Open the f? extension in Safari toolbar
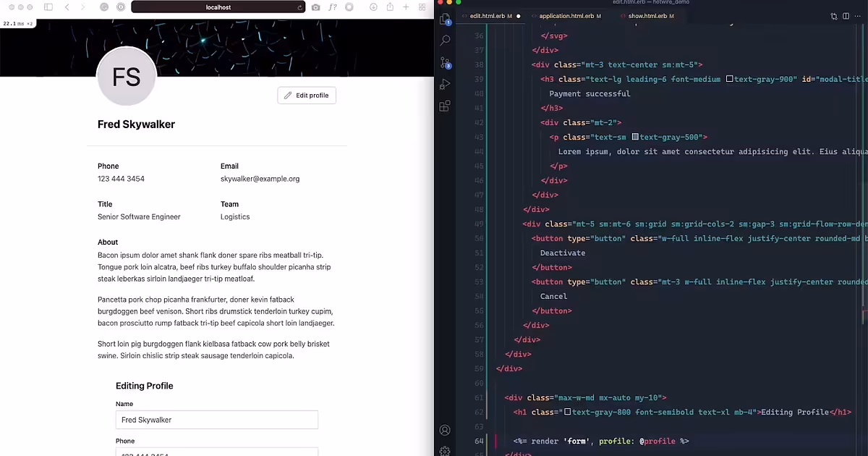Screen dimensions: 868x456 pos(333,7)
